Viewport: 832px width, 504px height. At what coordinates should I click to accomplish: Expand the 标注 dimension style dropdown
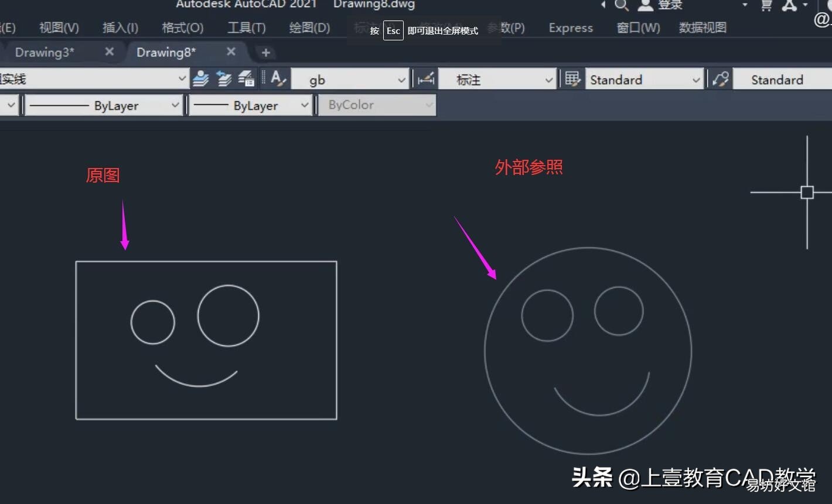tap(549, 80)
